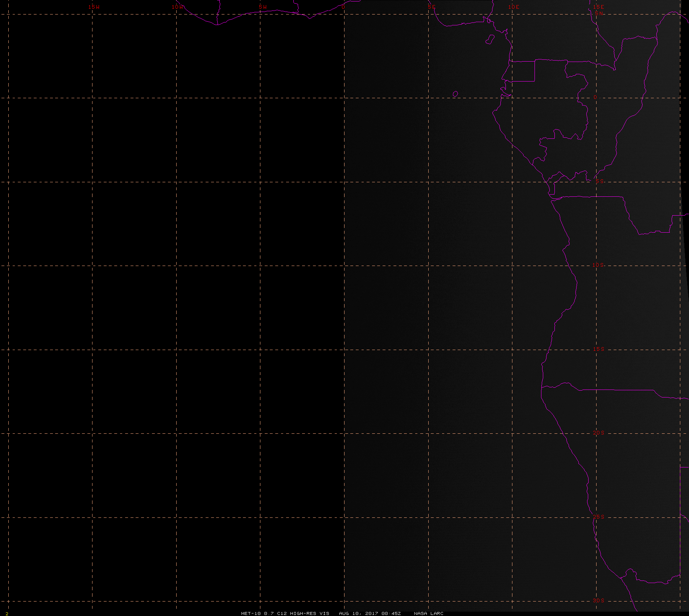Screen dimensions: 689x616
Task: Select the 5W longitude label
Action: click(263, 7)
